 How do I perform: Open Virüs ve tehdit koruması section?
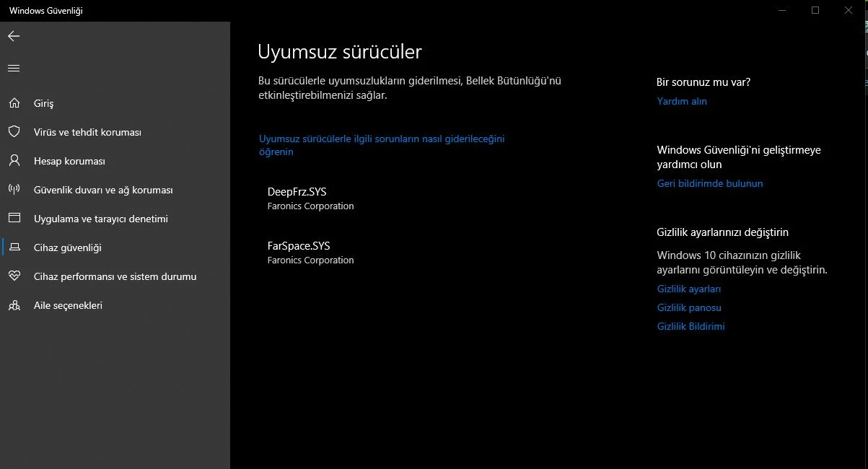[x=87, y=132]
